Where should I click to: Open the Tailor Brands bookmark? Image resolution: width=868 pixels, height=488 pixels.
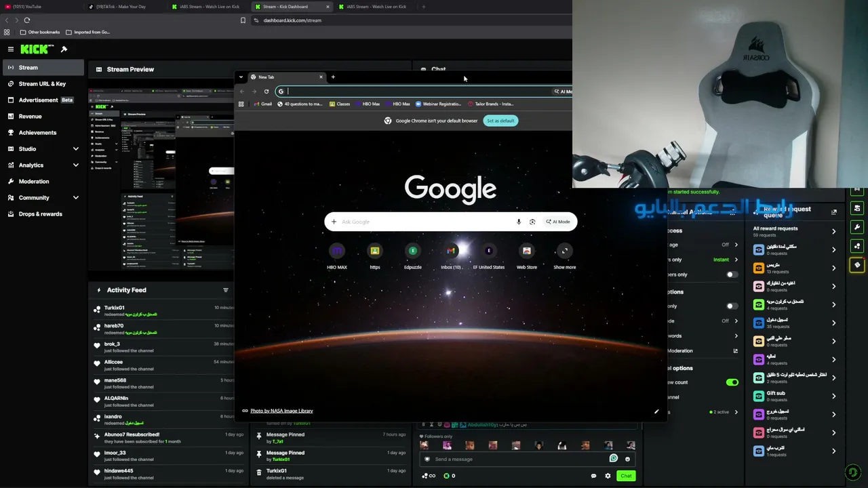(491, 104)
